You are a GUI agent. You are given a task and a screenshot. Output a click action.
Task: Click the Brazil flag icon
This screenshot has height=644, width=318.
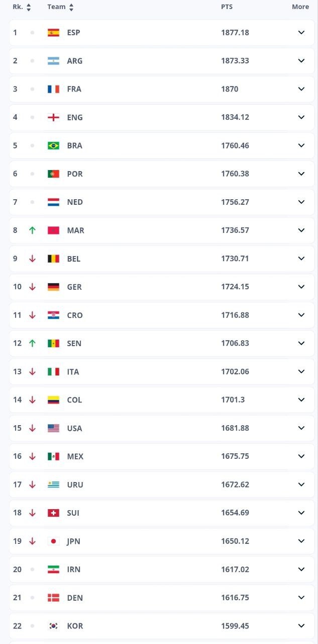pos(53,145)
